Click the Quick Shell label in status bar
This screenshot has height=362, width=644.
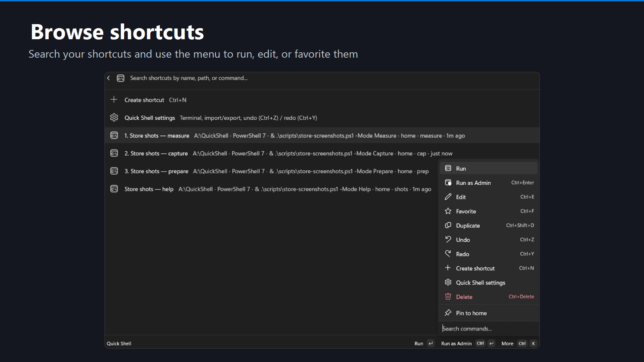click(119, 344)
